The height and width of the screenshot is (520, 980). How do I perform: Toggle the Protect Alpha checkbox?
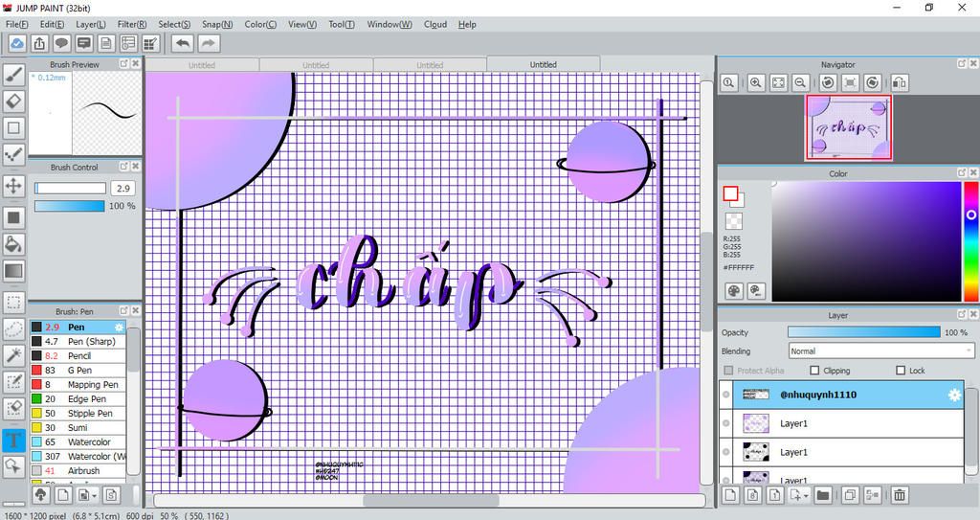(728, 371)
